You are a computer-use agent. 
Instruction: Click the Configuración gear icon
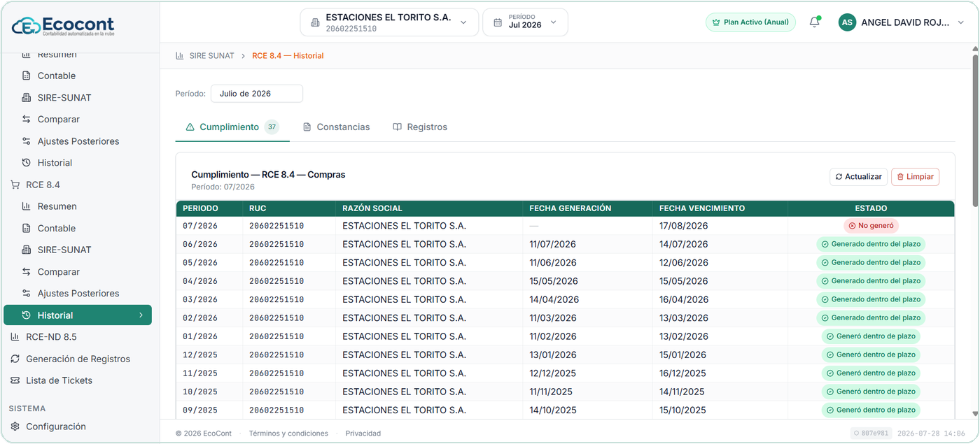(x=15, y=427)
